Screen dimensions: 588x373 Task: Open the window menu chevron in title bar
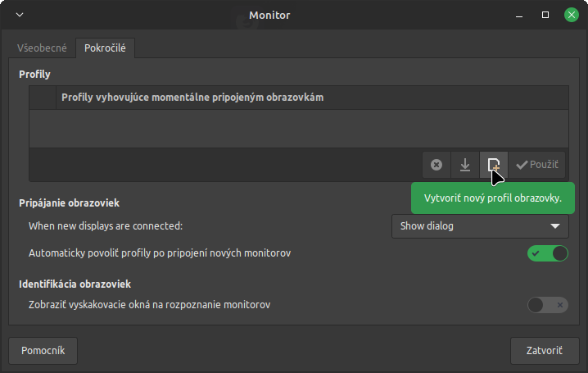pyautogui.click(x=20, y=15)
